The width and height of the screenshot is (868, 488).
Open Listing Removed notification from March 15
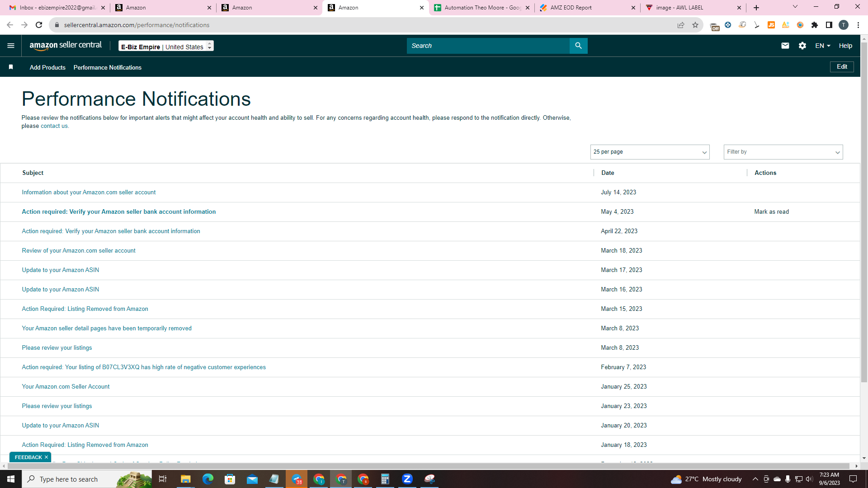pyautogui.click(x=85, y=309)
